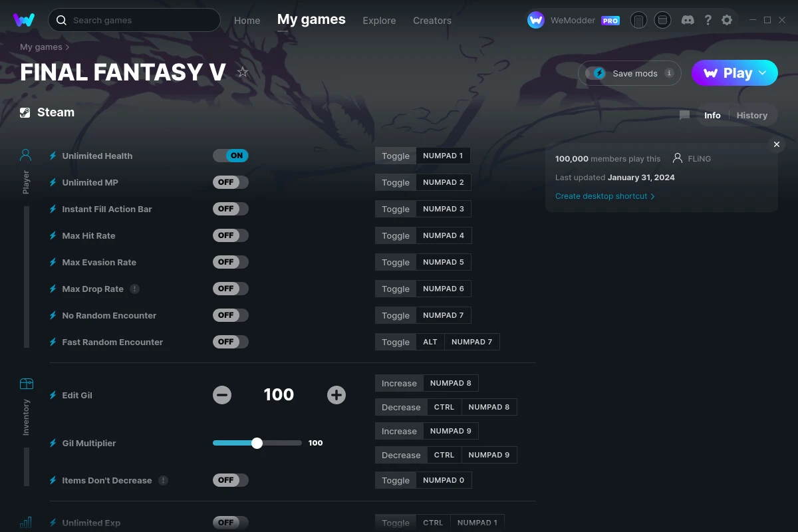Enable Items Don't Decrease toggle

(x=231, y=480)
